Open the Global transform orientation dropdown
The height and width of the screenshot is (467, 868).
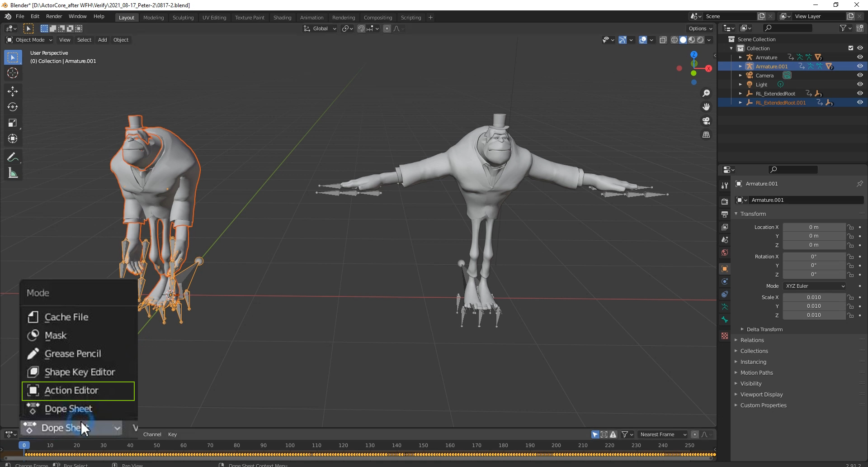point(320,29)
